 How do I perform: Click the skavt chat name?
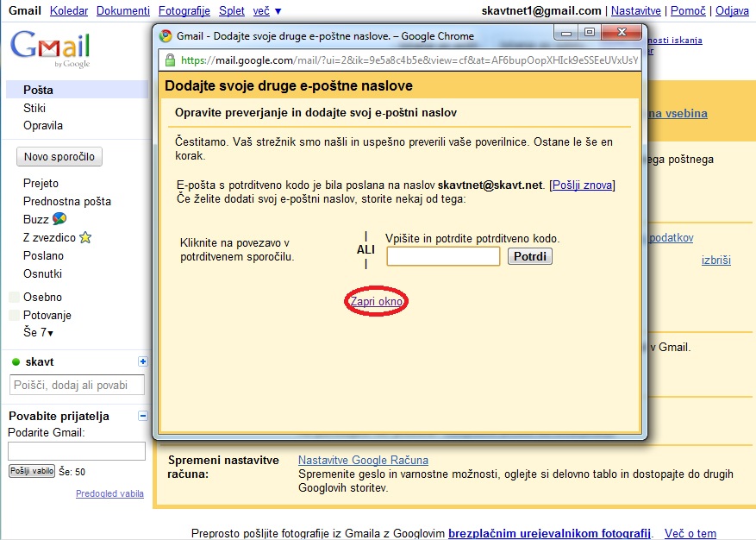40,362
